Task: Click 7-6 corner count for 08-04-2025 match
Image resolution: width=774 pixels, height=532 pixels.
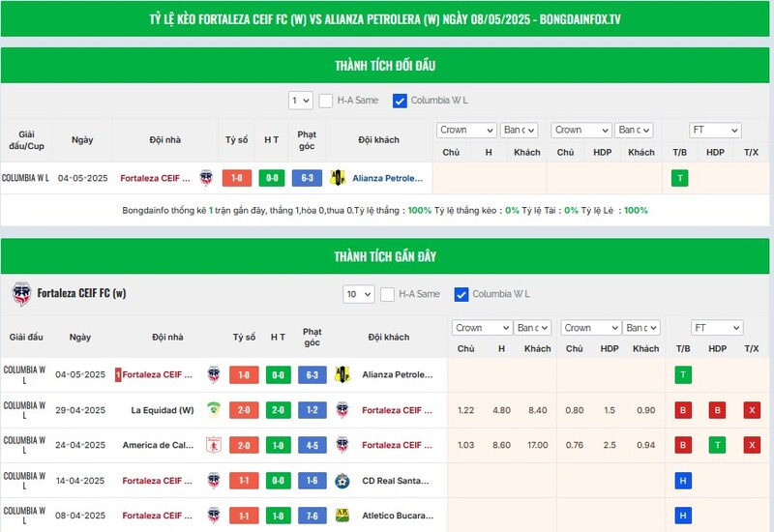Action: (x=312, y=516)
